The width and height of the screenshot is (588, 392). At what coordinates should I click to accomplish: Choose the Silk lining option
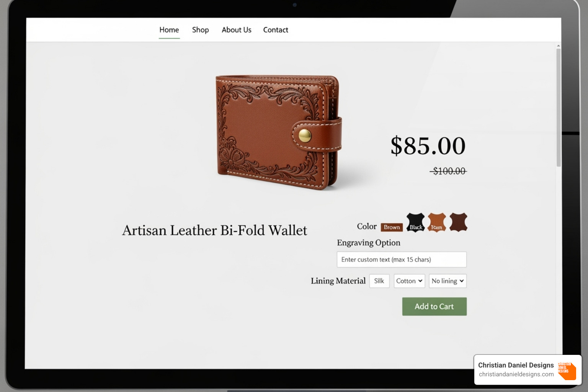379,281
